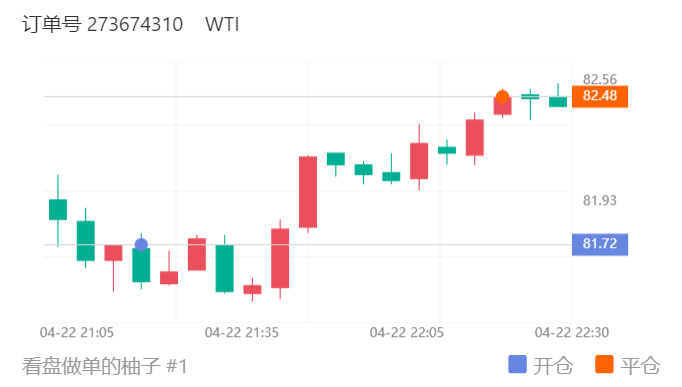Click the 82.56 price axis label

click(x=600, y=79)
